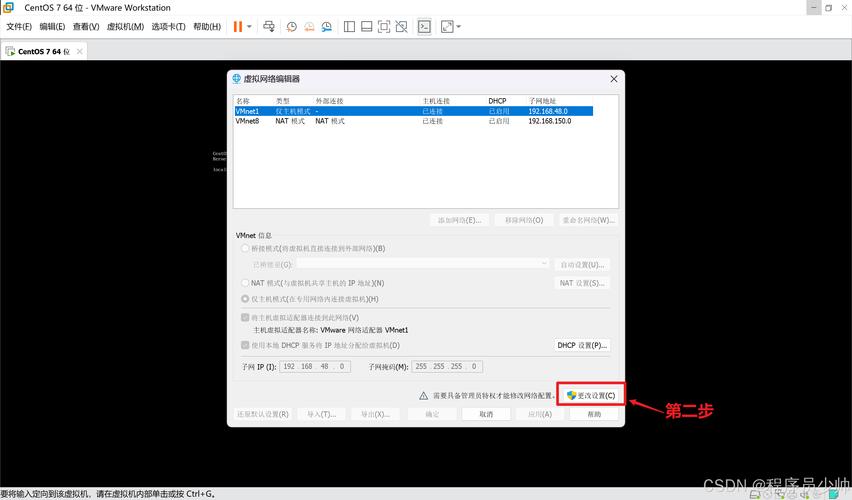Image resolution: width=852 pixels, height=500 pixels.
Task: Click the 应用(A) button
Action: point(540,414)
